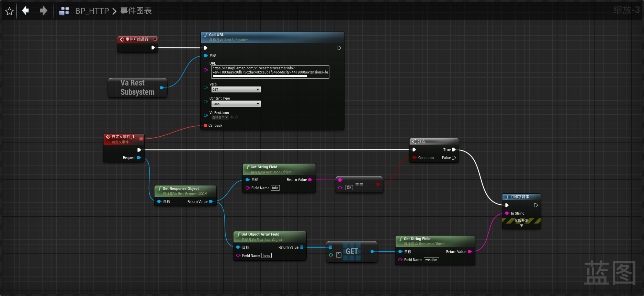Open the 事件图表 breadcrumb
Image resolution: width=644 pixels, height=296 pixels.
point(136,11)
